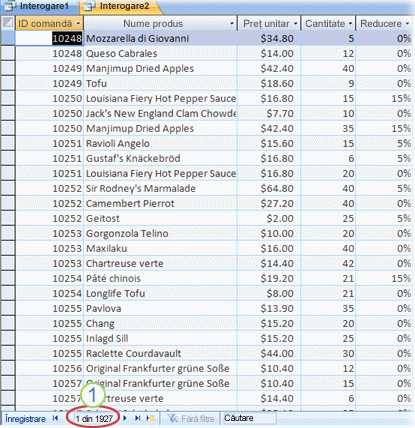The width and height of the screenshot is (415, 428).
Task: Click the current record number field
Action: point(93,418)
